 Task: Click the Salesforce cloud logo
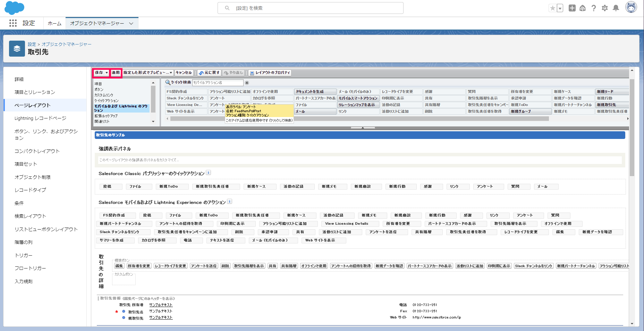[14, 8]
